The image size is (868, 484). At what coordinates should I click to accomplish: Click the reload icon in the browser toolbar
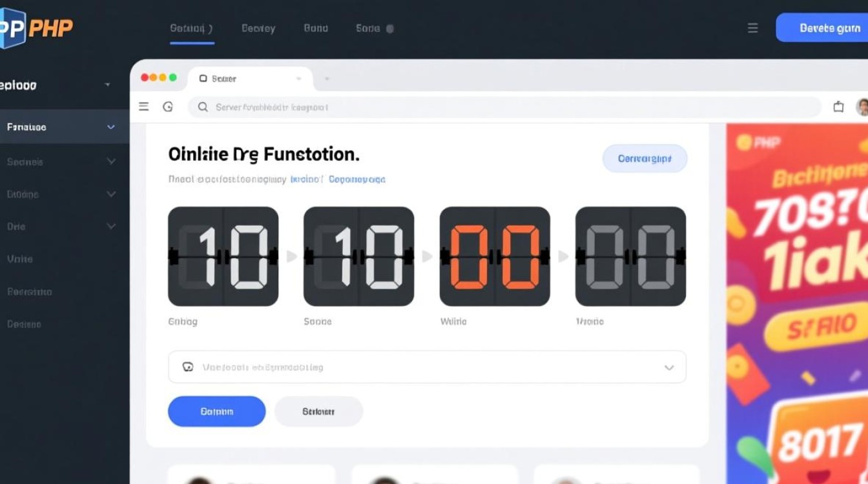tap(168, 107)
